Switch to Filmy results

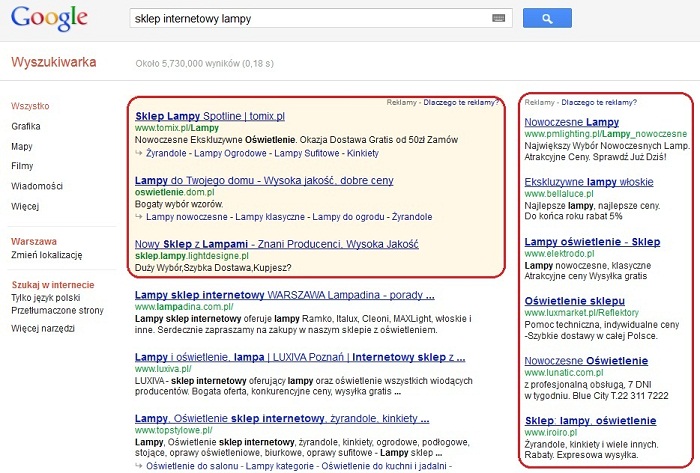(x=22, y=166)
